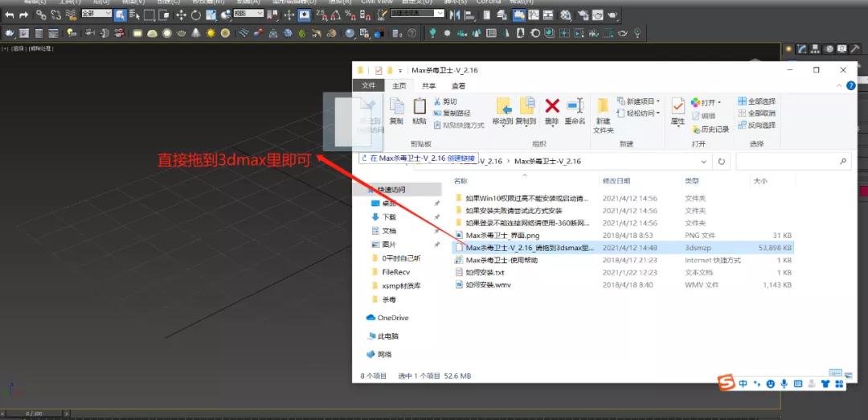The height and width of the screenshot is (420, 868).
Task: Switch to the 共享 ribbon tab
Action: point(428,85)
